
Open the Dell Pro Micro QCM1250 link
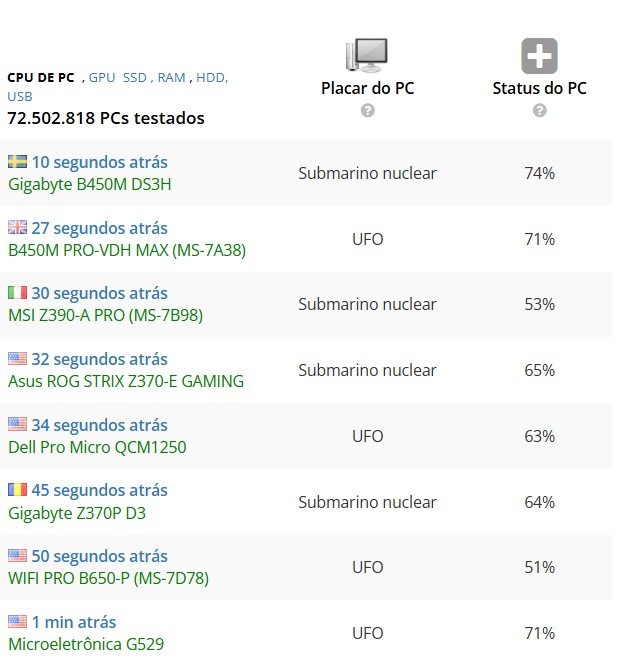(x=97, y=447)
